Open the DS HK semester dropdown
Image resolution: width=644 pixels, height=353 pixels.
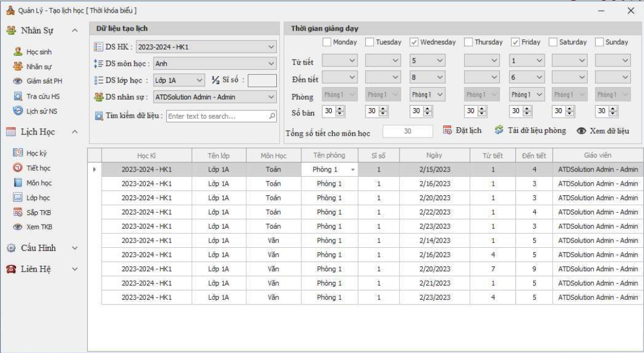(271, 47)
